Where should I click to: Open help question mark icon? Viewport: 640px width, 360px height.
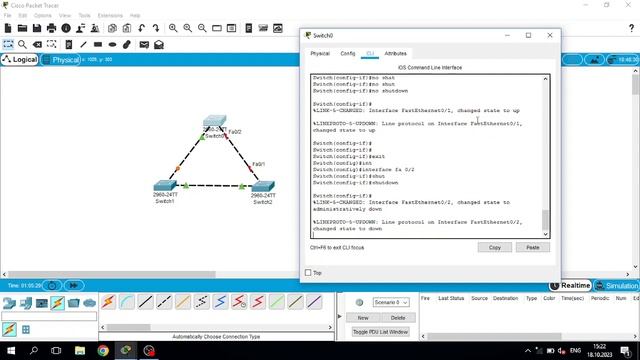[631, 28]
